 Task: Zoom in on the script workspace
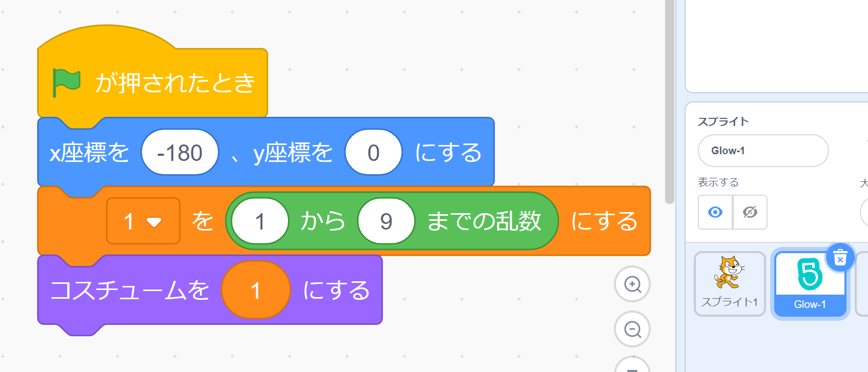(x=632, y=284)
